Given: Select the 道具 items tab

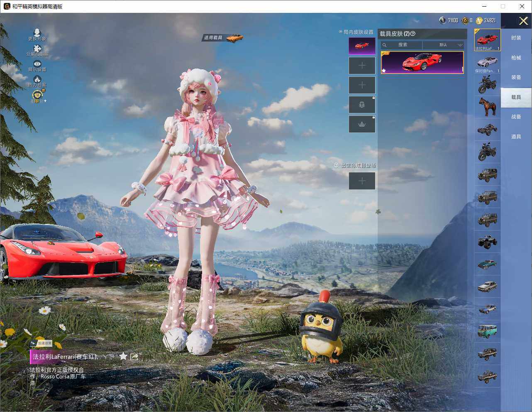Looking at the screenshot, I should [516, 137].
